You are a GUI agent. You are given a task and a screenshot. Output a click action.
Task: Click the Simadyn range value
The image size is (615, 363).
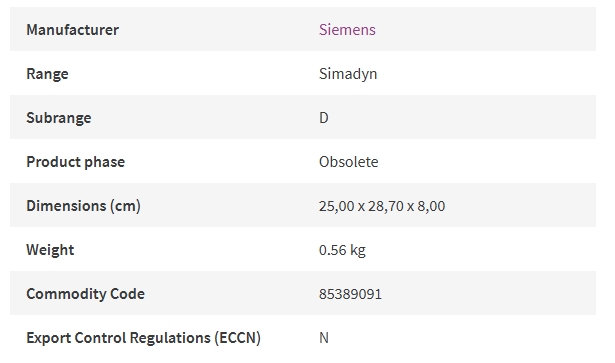point(348,74)
